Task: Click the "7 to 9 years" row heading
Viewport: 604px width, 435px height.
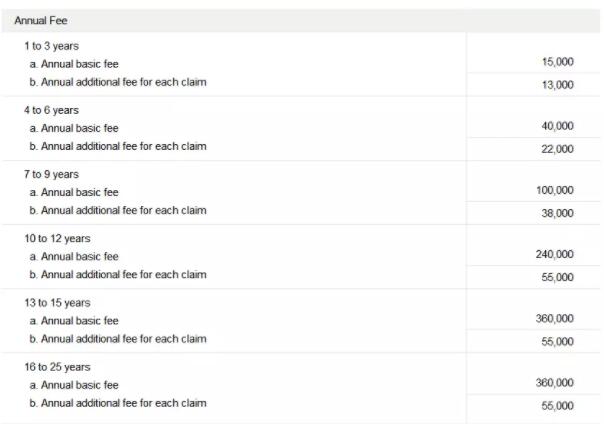Action: pyautogui.click(x=51, y=174)
